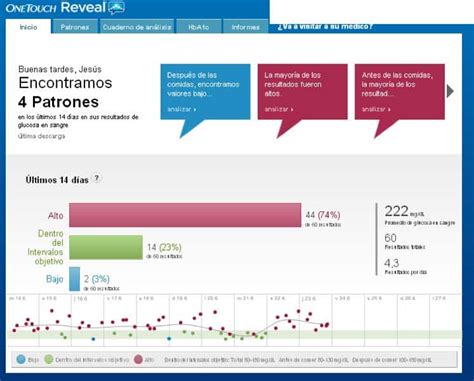Image resolution: width=474 pixels, height=381 pixels.
Task: Open the Cuaderno de análisis tab
Action: pos(137,27)
